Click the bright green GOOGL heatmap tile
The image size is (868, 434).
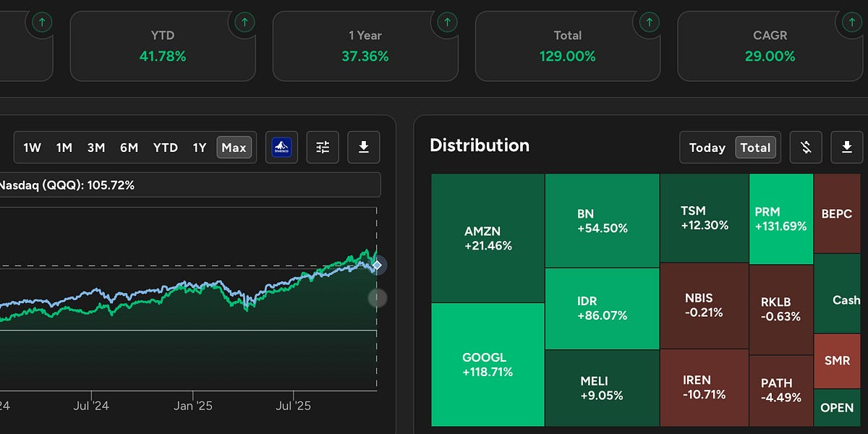488,365
